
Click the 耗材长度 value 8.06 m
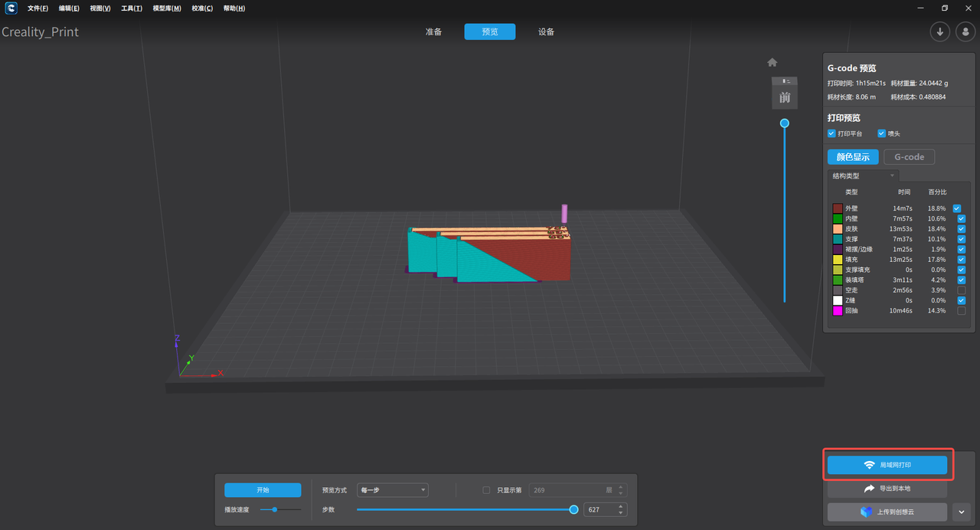point(865,97)
